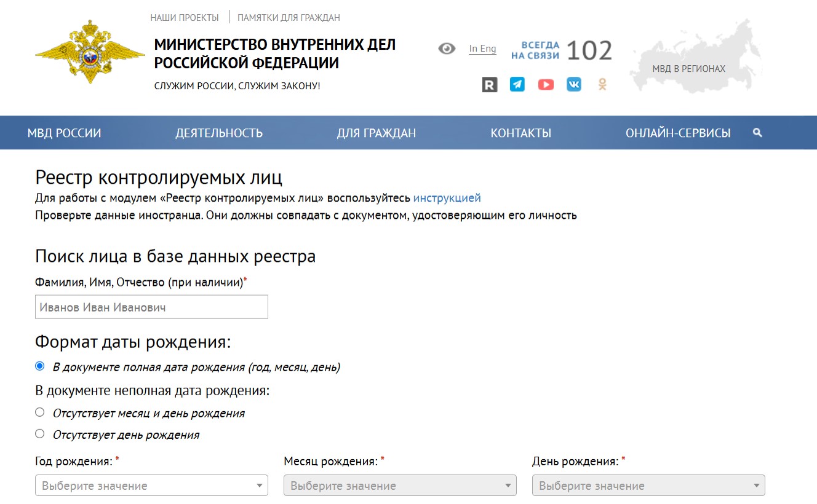Open the YouTube channel icon
The width and height of the screenshot is (817, 504).
(x=546, y=85)
